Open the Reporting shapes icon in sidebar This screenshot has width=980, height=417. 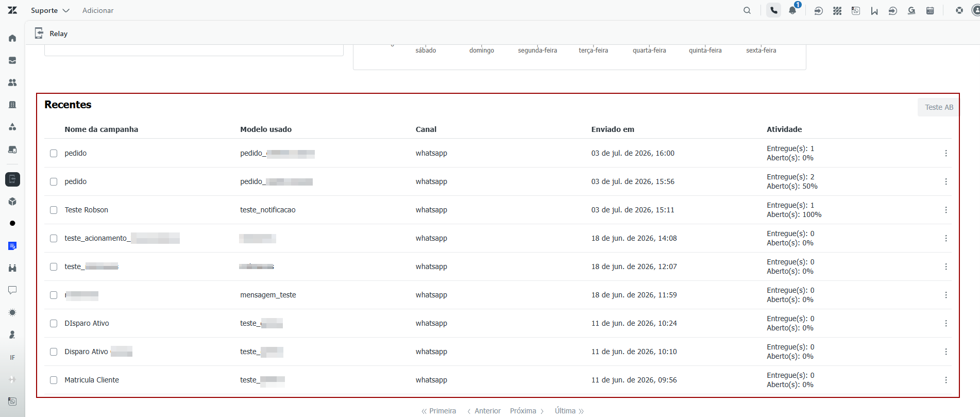tap(12, 127)
